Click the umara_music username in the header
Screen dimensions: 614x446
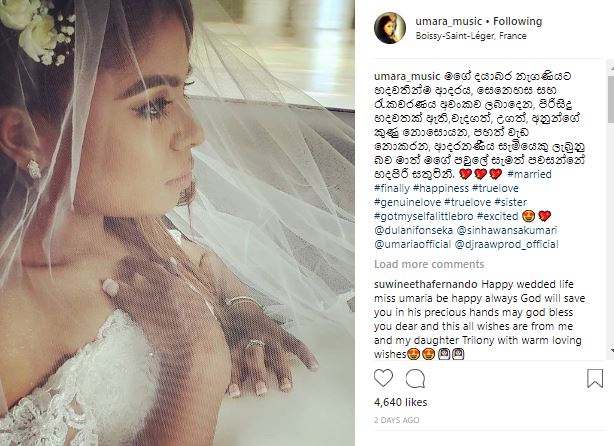coord(449,21)
